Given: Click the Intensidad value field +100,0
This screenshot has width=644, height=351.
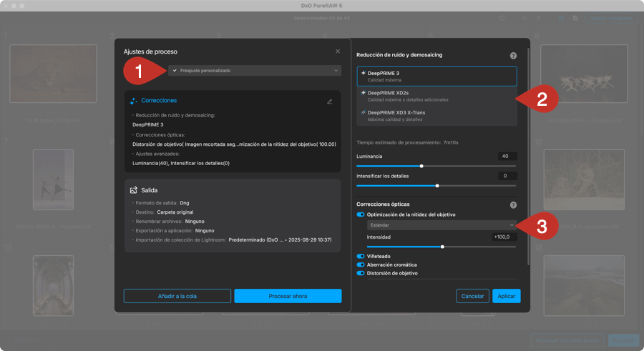Looking at the screenshot, I should pos(504,237).
